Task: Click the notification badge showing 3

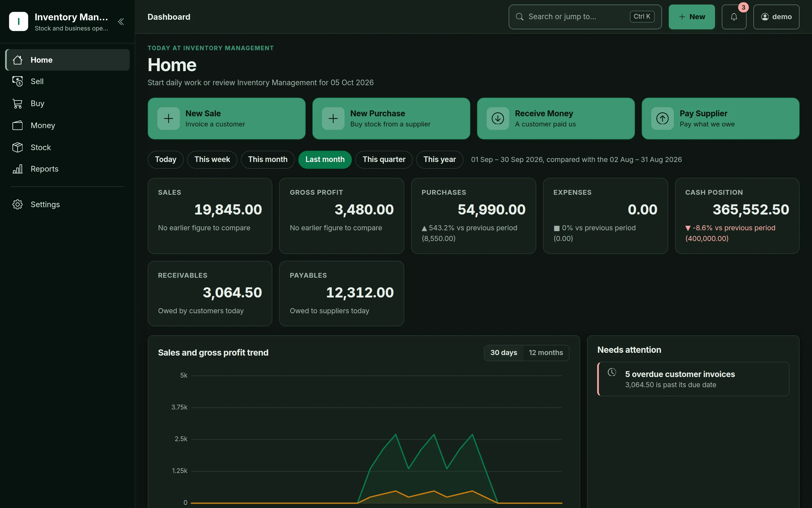Action: click(x=743, y=7)
